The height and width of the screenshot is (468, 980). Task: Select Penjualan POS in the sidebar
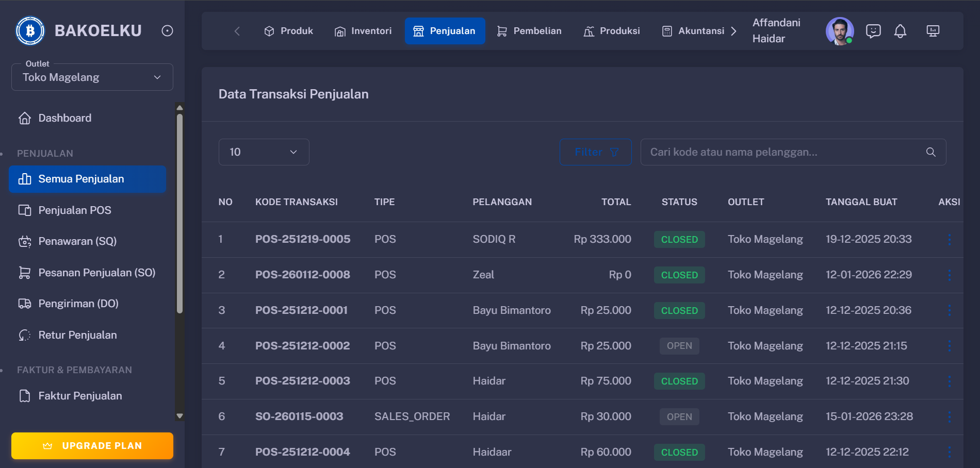pyautogui.click(x=74, y=210)
